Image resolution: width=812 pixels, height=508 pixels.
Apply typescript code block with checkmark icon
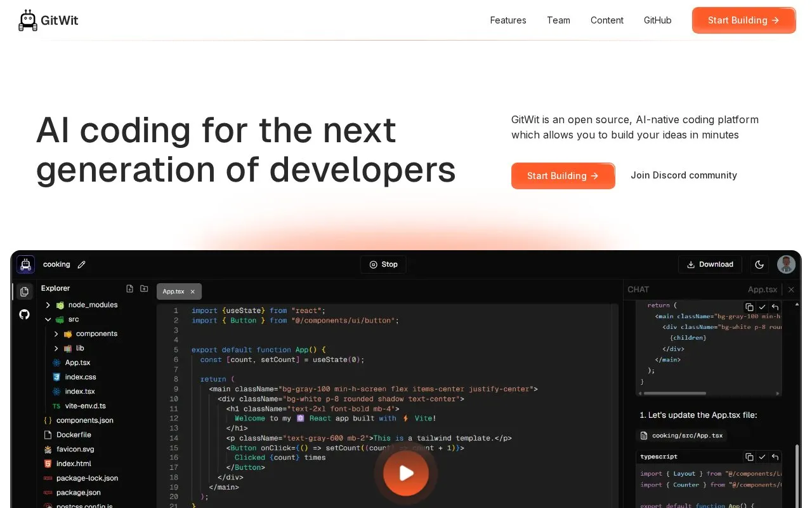point(762,457)
